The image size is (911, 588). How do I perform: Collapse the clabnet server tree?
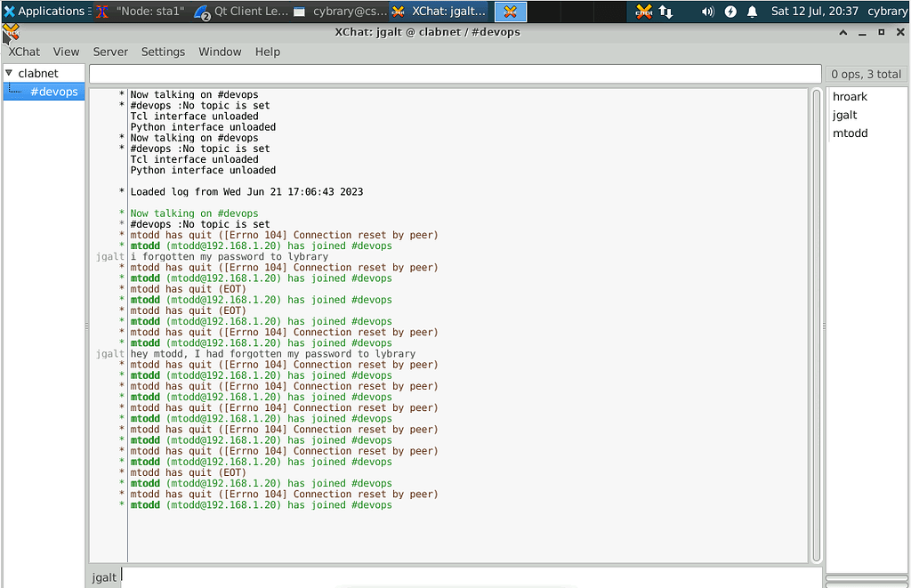[x=9, y=73]
